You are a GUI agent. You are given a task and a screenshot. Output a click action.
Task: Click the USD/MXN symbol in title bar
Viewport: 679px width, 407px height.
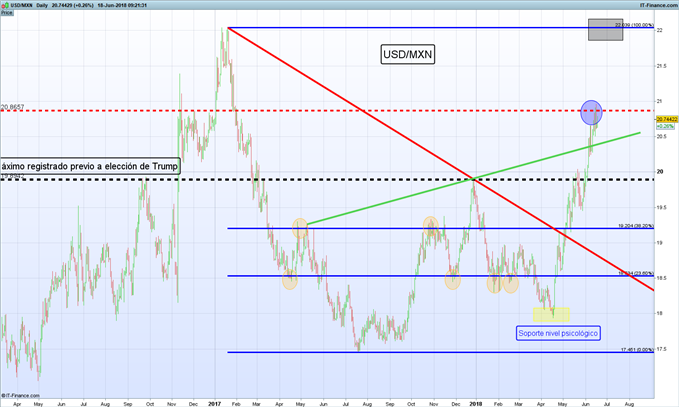point(22,5)
